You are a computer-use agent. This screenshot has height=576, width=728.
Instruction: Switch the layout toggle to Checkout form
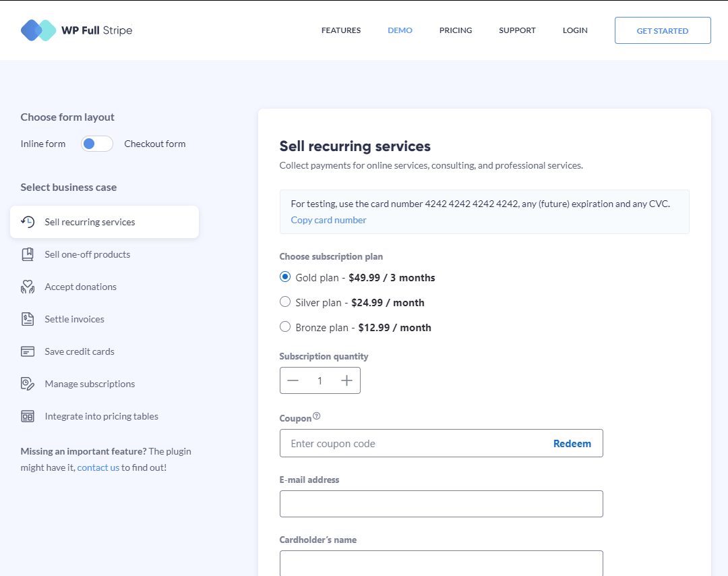click(96, 144)
